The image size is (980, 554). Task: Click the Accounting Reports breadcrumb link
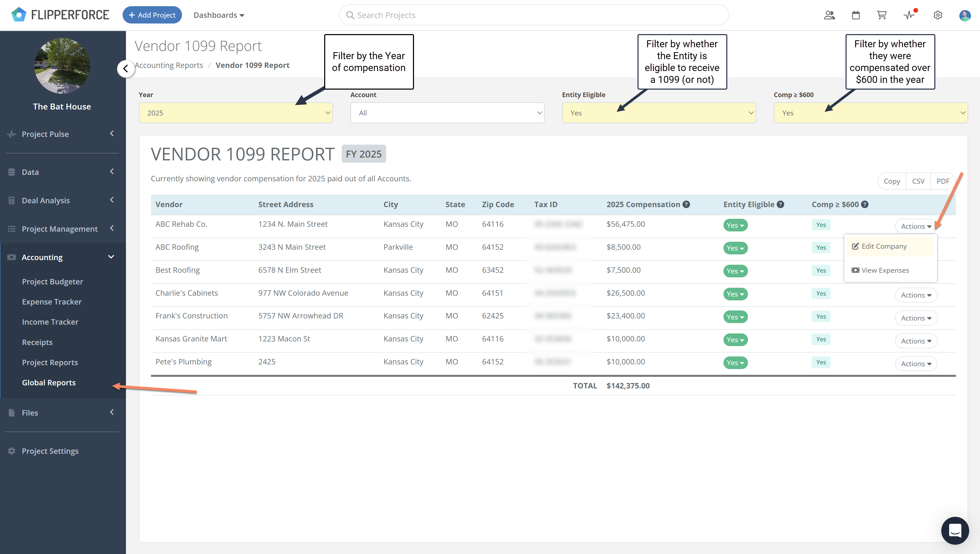[x=169, y=65]
